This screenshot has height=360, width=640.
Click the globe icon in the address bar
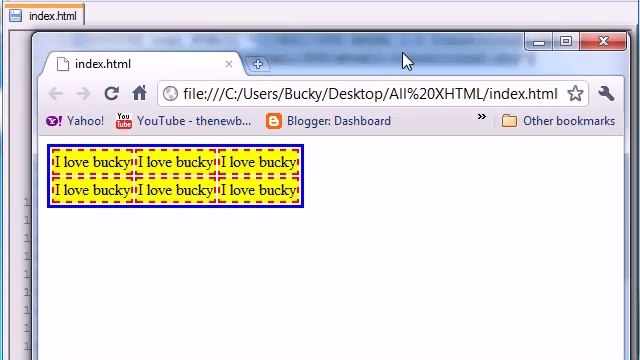pyautogui.click(x=170, y=94)
